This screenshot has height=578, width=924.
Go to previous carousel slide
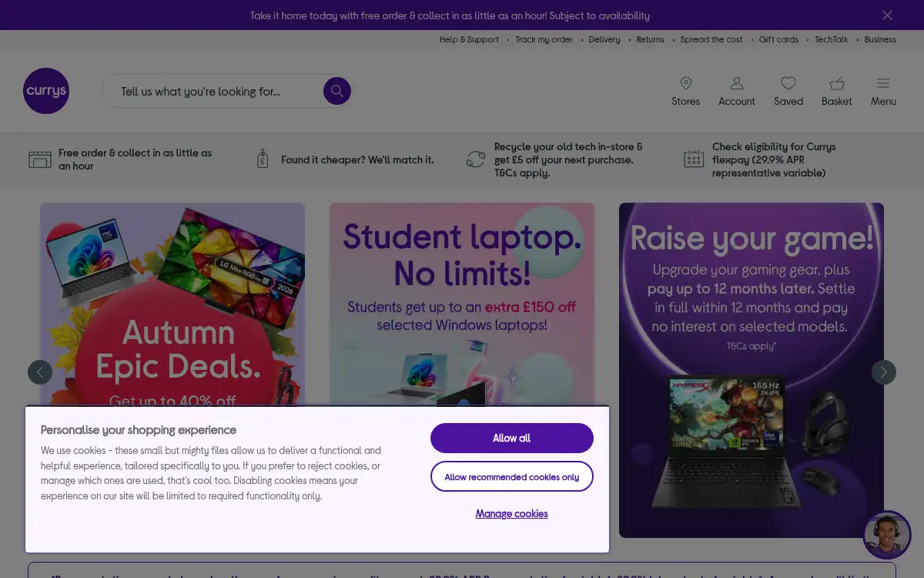coord(40,372)
